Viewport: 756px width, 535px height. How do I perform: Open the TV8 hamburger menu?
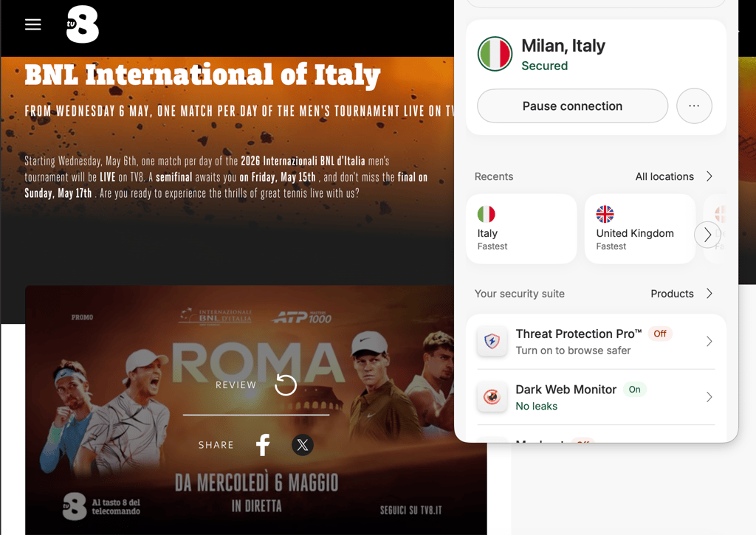tap(32, 24)
